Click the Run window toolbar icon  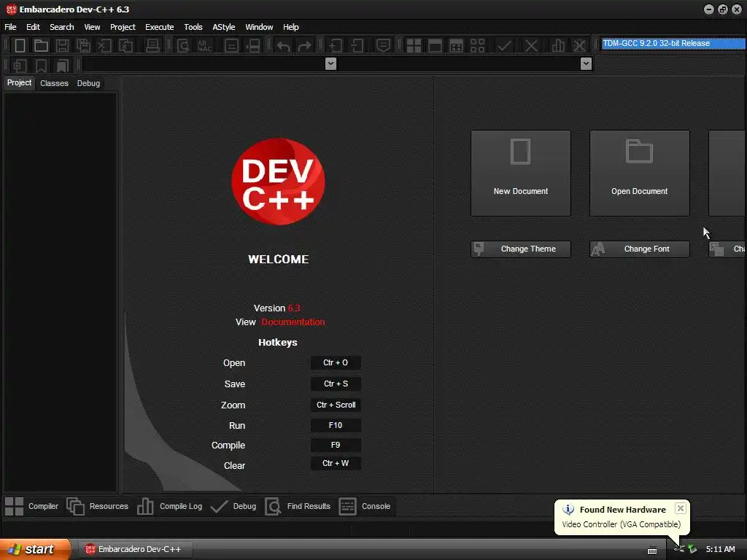click(435, 46)
